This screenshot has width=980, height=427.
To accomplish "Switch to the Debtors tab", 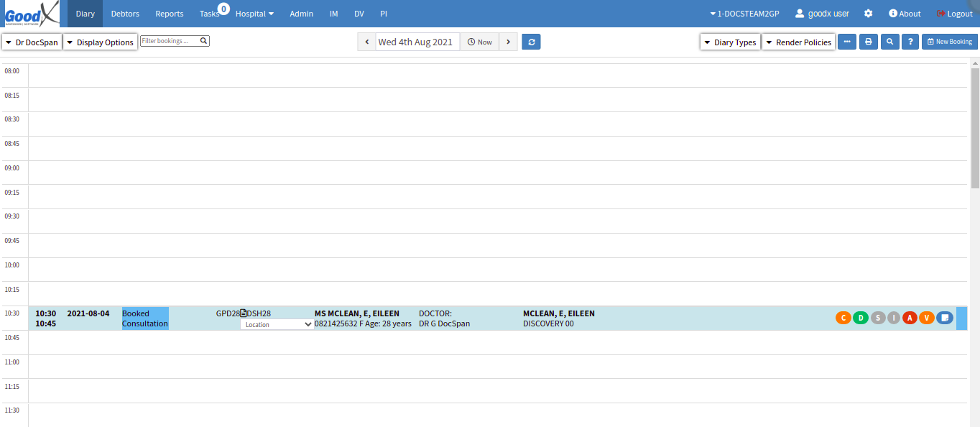I will click(125, 14).
